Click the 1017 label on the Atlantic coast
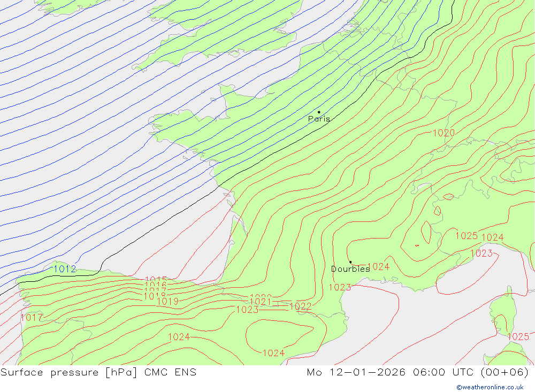Viewport: 535px width, 392px height. [x=32, y=318]
